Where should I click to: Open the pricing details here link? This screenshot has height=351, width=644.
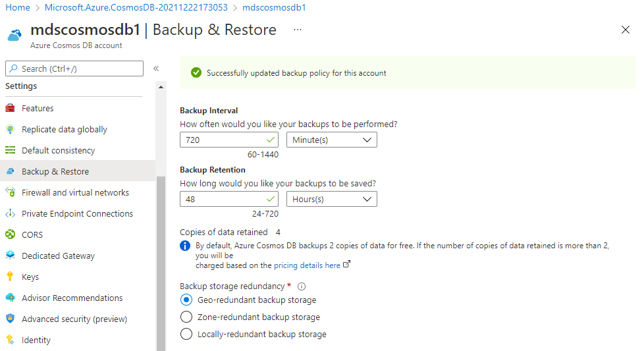pyautogui.click(x=307, y=265)
